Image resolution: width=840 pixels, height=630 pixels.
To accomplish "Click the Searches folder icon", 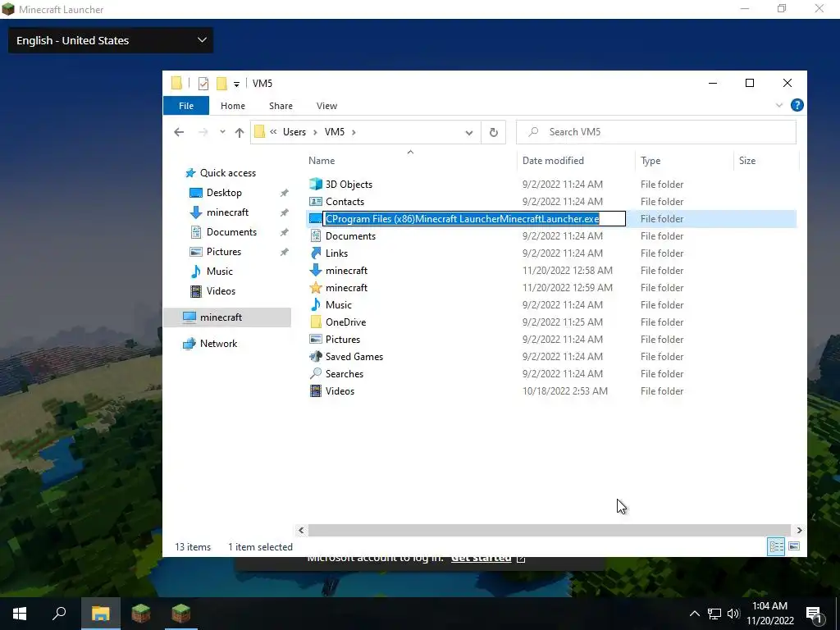I will point(316,373).
